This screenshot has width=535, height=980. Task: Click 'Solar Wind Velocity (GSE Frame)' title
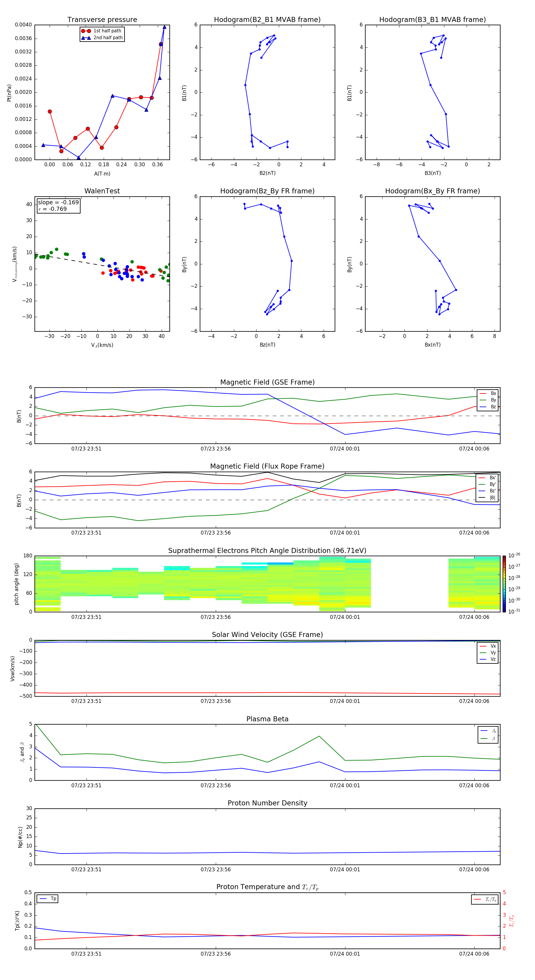(x=267, y=635)
